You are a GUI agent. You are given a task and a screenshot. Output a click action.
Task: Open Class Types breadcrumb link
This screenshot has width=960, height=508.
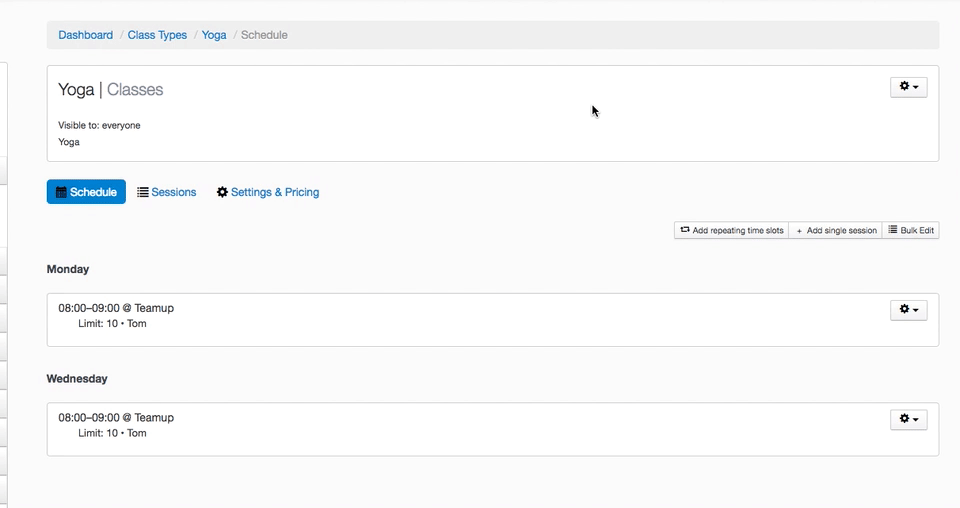coord(157,35)
